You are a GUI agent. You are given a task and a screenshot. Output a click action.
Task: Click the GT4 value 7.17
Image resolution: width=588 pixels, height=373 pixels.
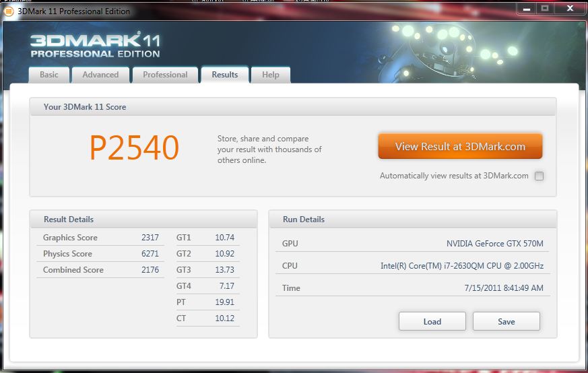coord(227,285)
